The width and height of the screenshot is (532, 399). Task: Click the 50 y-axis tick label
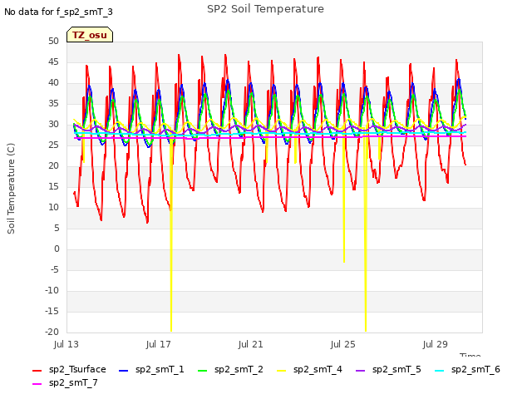(x=53, y=41)
